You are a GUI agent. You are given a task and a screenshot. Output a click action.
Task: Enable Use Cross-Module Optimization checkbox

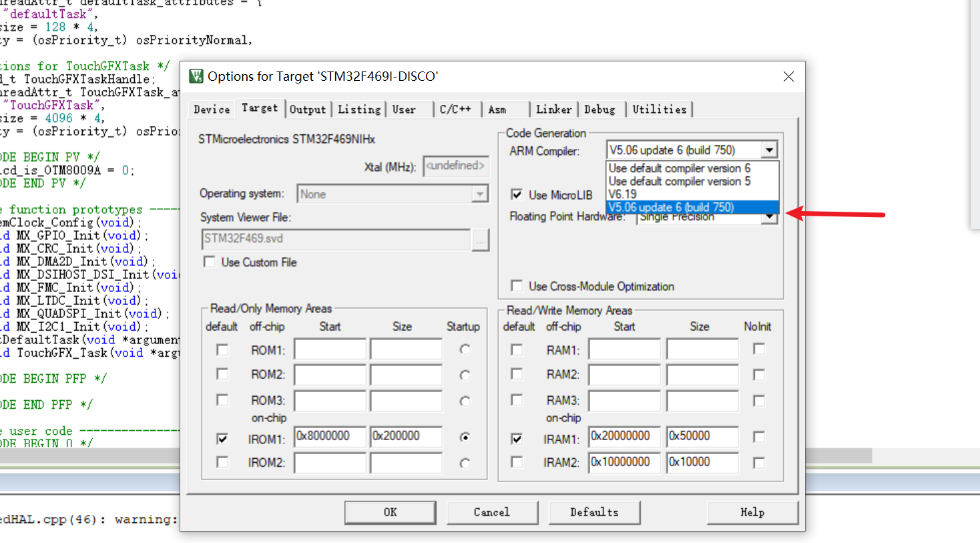pyautogui.click(x=517, y=286)
